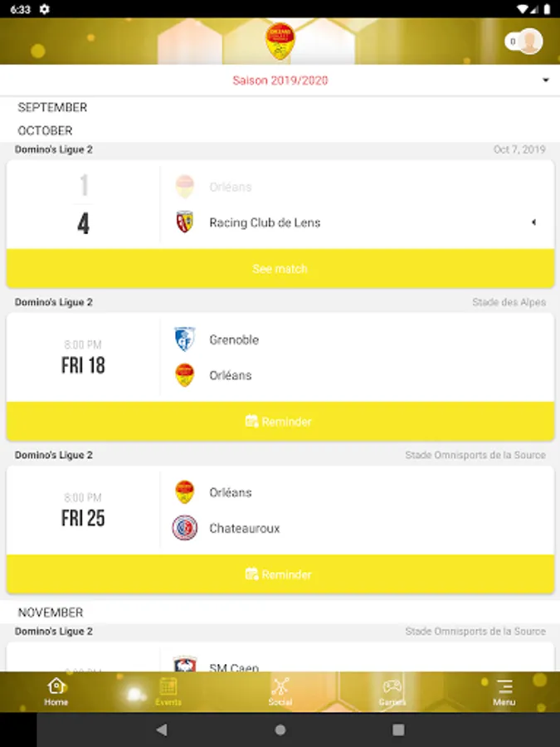This screenshot has height=747, width=560.
Task: Collapse the SEPTEMBER month section
Action: 52,107
